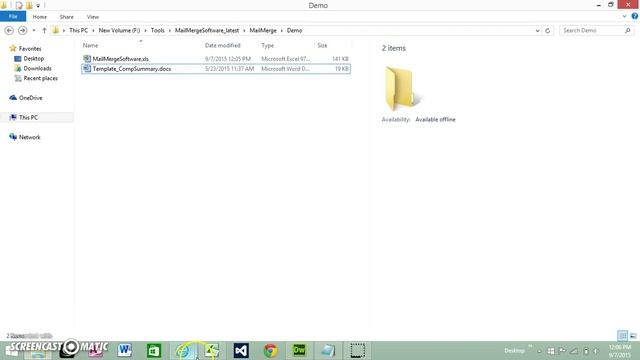Viewport: 640px width, 360px height.
Task: Open Word from the taskbar
Action: [x=124, y=350]
